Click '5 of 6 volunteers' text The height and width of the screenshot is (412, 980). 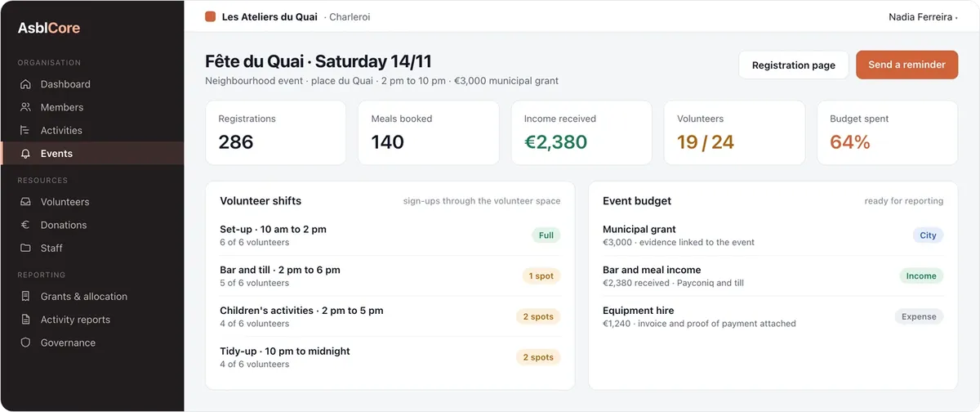(x=254, y=283)
